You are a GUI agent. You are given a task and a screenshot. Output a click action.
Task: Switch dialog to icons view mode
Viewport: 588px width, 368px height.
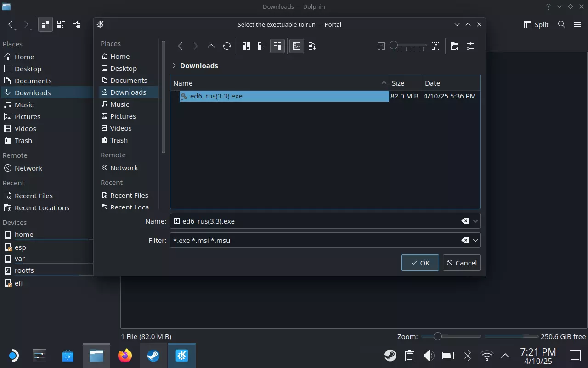coord(246,46)
